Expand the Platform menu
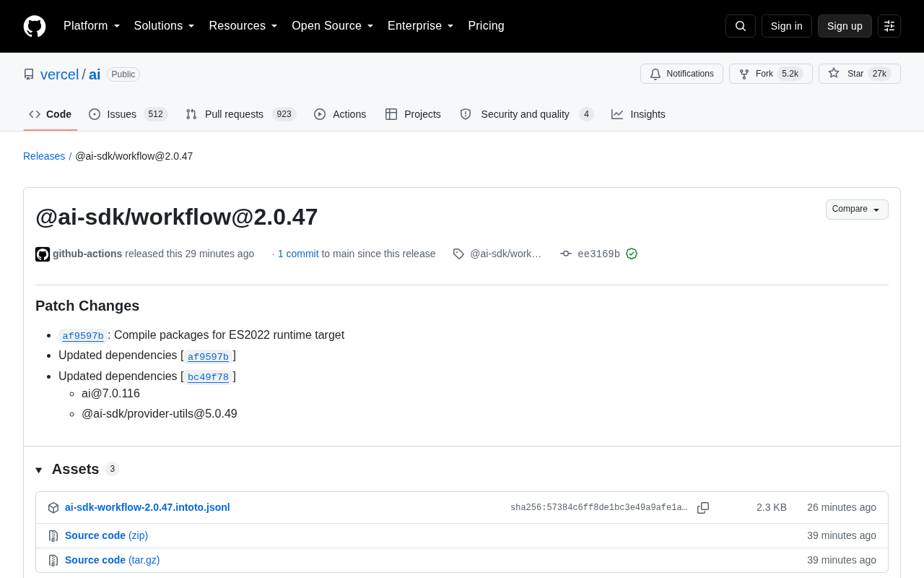 92,26
